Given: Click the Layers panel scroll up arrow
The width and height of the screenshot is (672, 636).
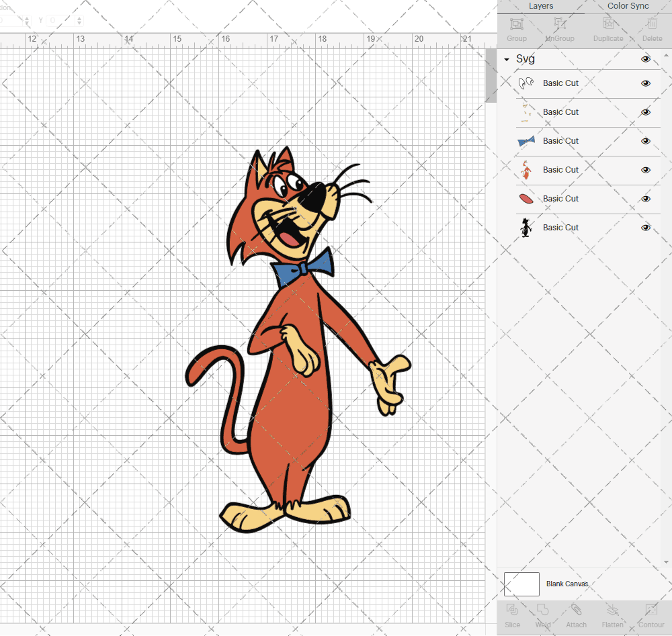Looking at the screenshot, I should click(666, 56).
